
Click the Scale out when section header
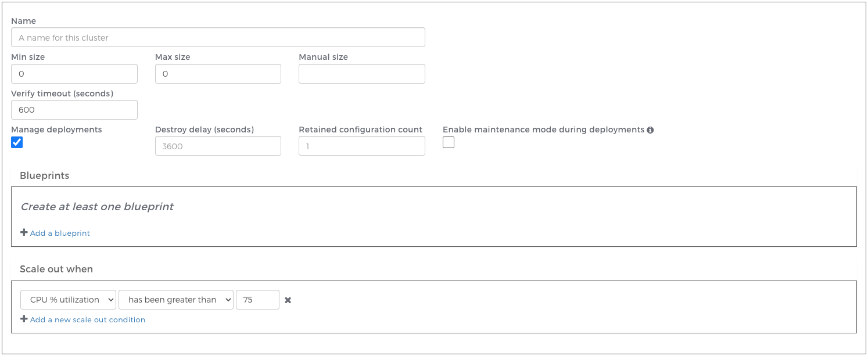(56, 269)
